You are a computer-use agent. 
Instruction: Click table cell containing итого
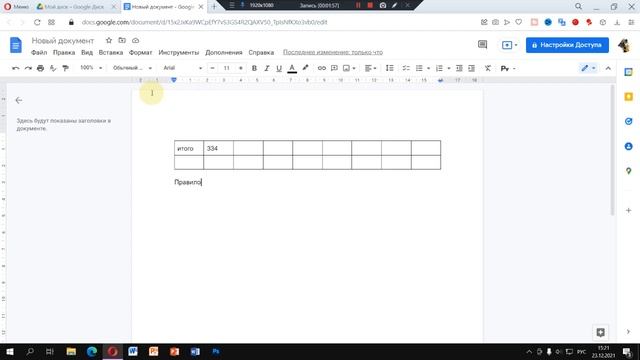(x=189, y=148)
